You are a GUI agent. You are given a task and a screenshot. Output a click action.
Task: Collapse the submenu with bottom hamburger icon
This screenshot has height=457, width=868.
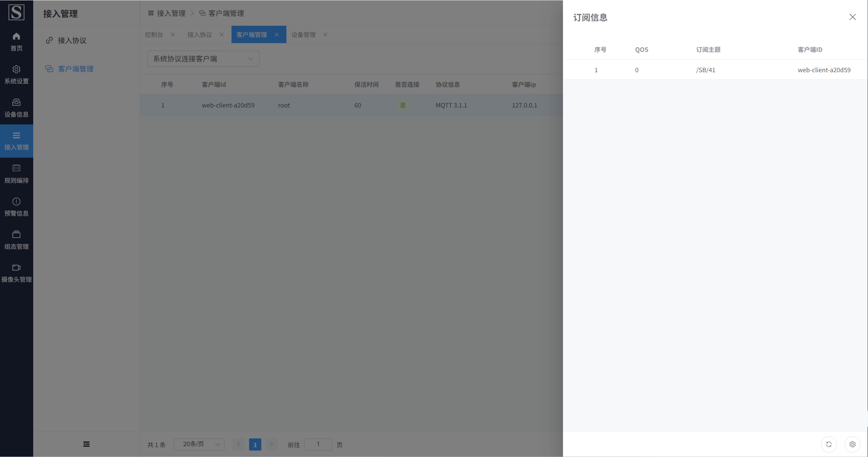point(86,444)
